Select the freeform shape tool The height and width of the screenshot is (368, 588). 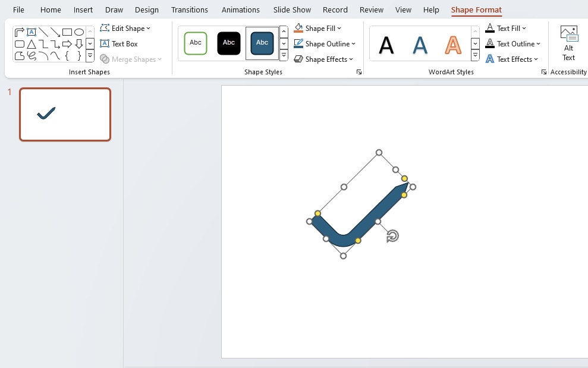[x=20, y=56]
